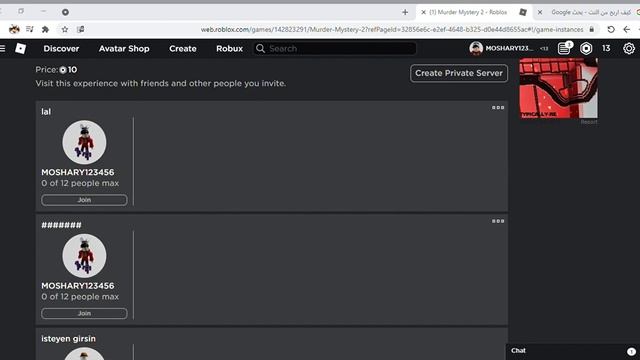
Task: Open the Roblox hamburger navigation menu
Action: [x=2, y=49]
